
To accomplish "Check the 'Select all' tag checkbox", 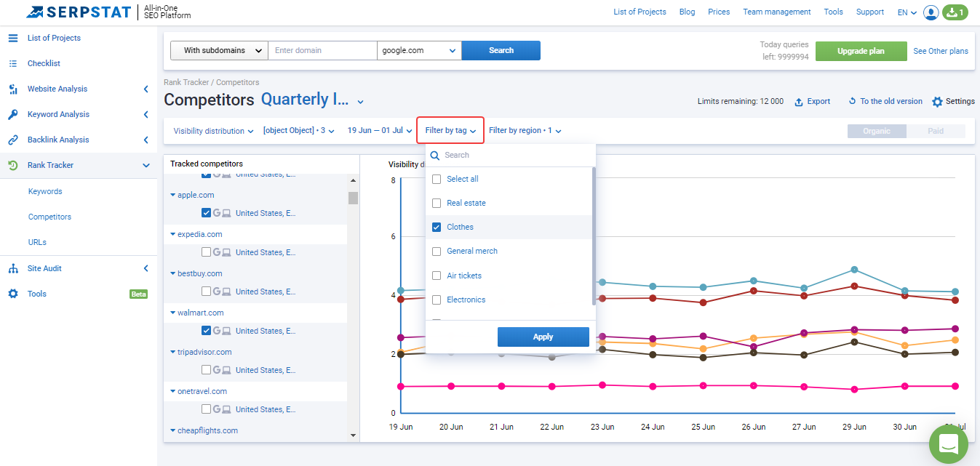I will point(437,179).
